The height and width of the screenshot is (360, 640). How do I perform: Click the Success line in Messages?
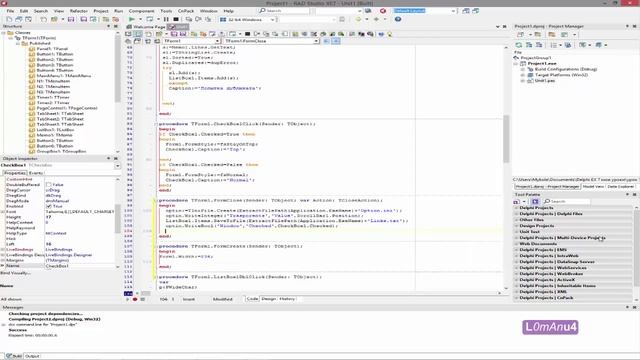pos(18,330)
